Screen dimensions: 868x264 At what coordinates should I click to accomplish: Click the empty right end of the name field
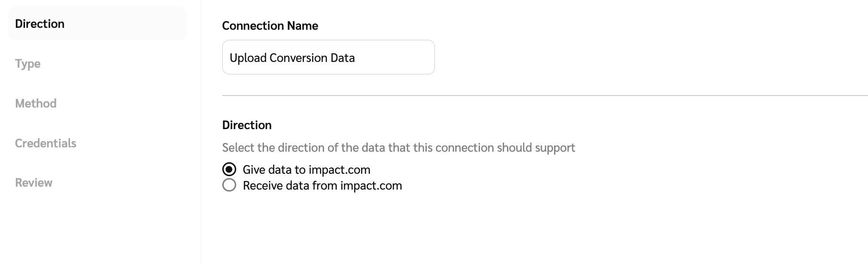tap(403, 58)
